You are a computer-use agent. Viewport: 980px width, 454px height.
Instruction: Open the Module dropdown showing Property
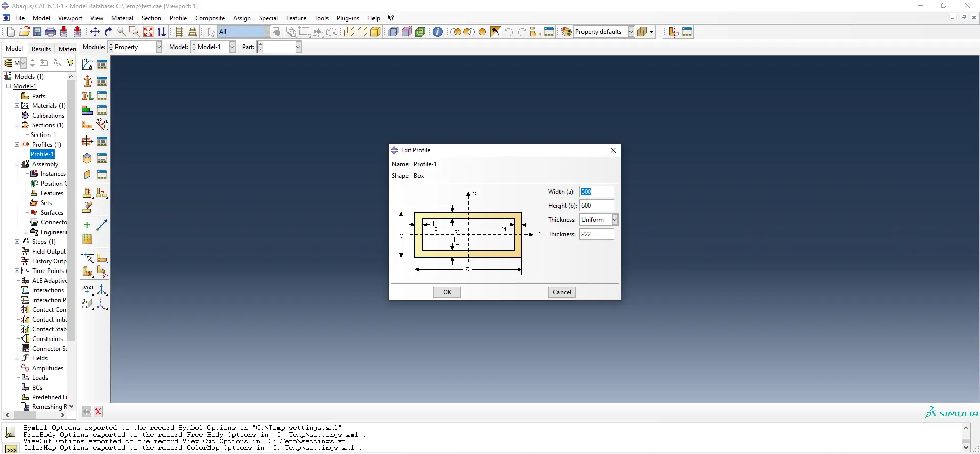(135, 47)
